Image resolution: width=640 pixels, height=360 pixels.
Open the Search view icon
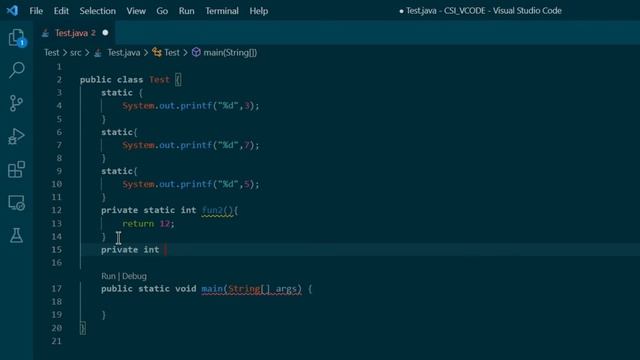16,70
